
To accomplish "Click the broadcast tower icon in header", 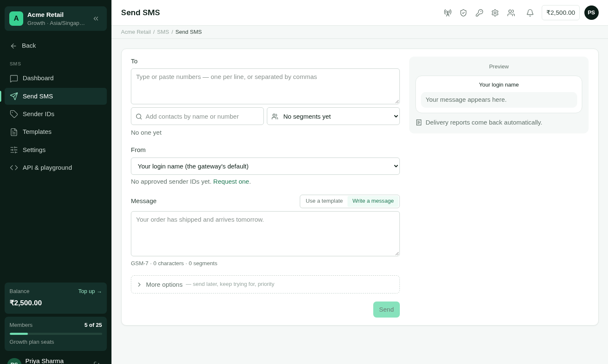I will (x=448, y=13).
